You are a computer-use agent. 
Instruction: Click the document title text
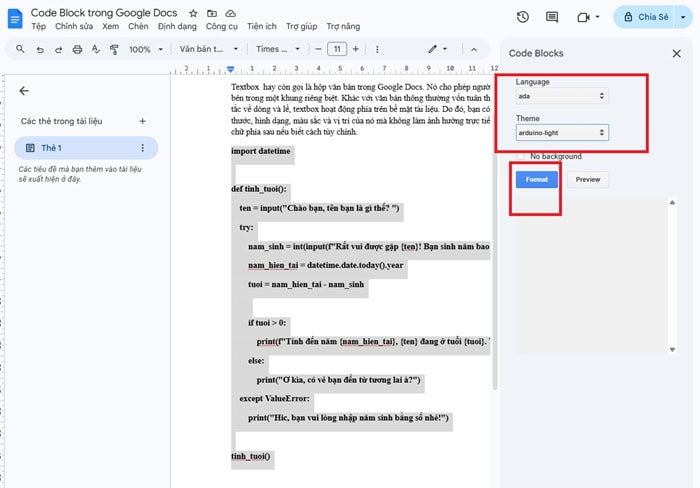coord(104,13)
